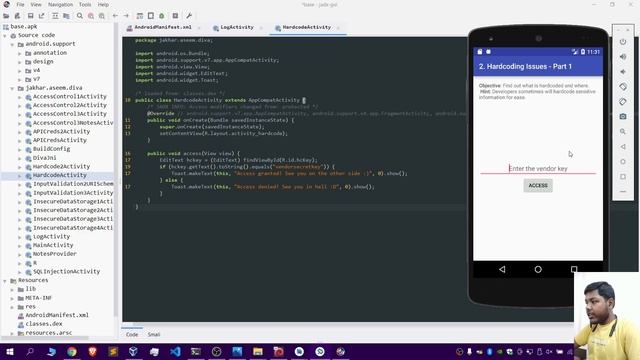Open Chrome from the Windows taskbar

72,351
